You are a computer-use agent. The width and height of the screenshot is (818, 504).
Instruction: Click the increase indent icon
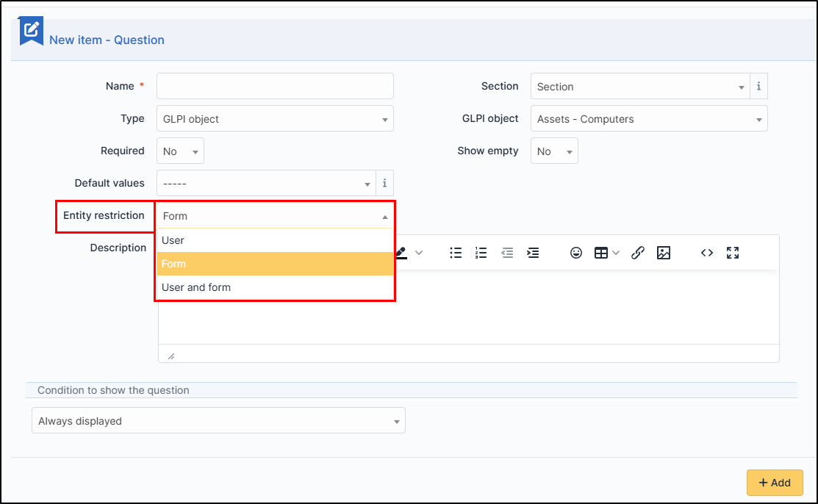pyautogui.click(x=533, y=253)
